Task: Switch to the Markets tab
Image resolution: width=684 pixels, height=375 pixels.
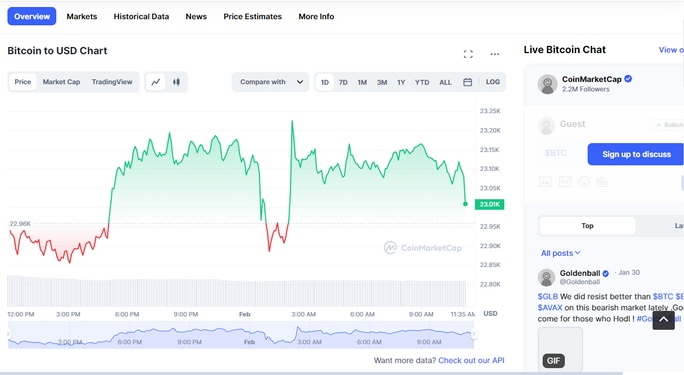Action: [x=82, y=17]
